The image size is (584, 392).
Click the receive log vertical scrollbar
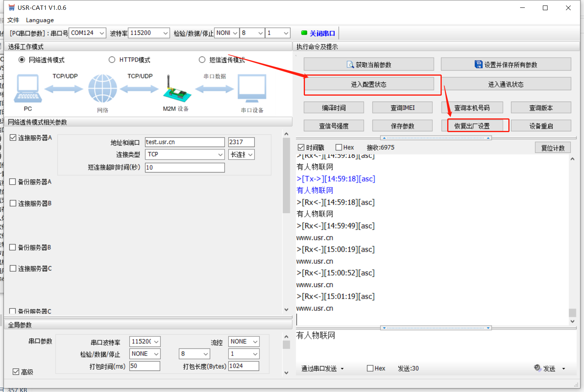572,235
